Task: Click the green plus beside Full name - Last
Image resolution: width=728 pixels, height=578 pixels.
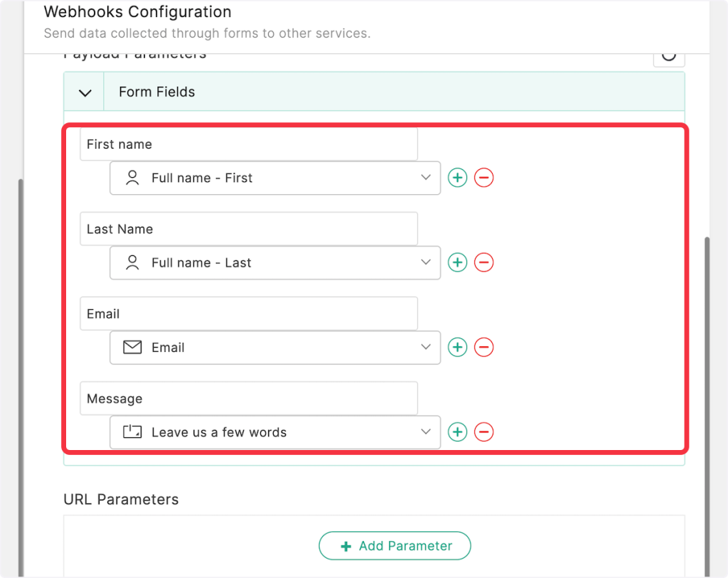Action: pos(457,262)
